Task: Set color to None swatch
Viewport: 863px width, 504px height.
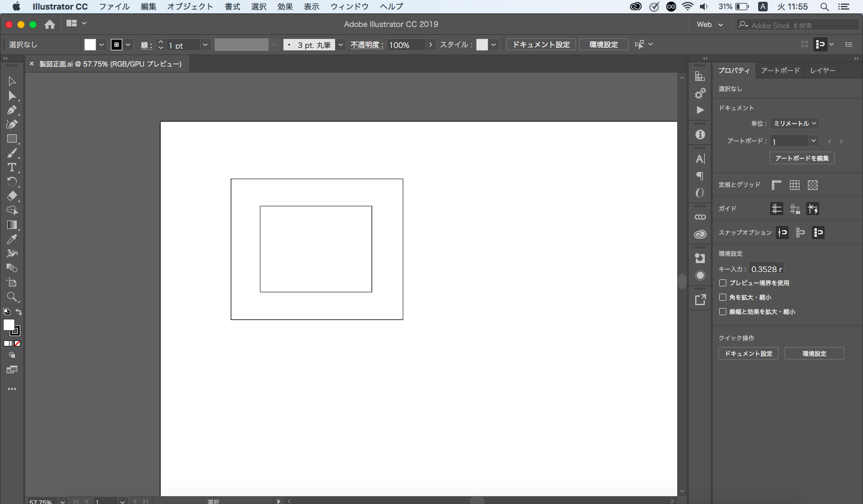Action: tap(18, 343)
